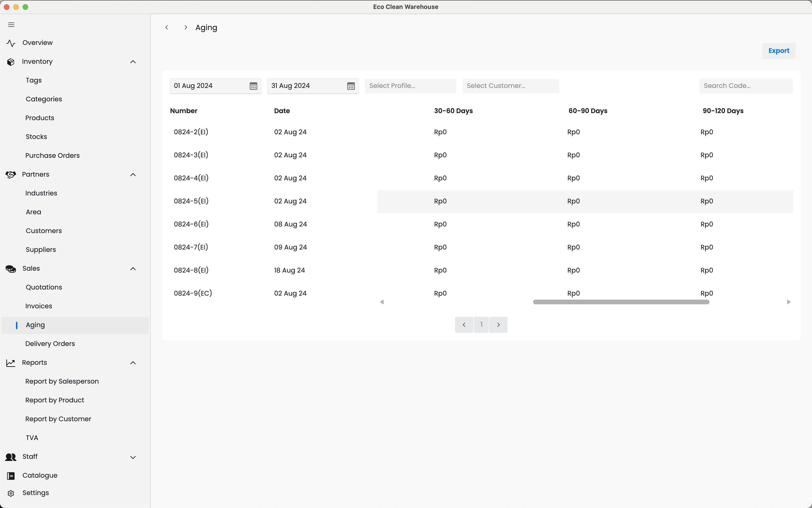Go forward with the header right arrow
Image resolution: width=812 pixels, height=508 pixels.
(186, 27)
